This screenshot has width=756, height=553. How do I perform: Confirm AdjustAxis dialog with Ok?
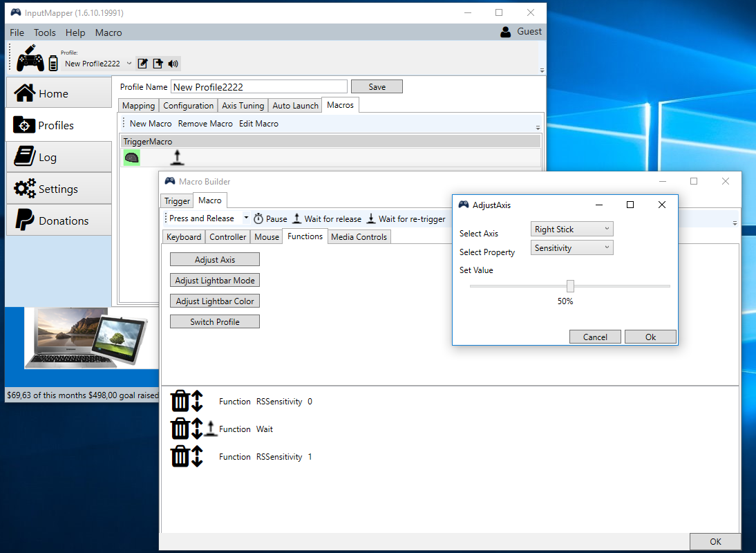click(650, 337)
